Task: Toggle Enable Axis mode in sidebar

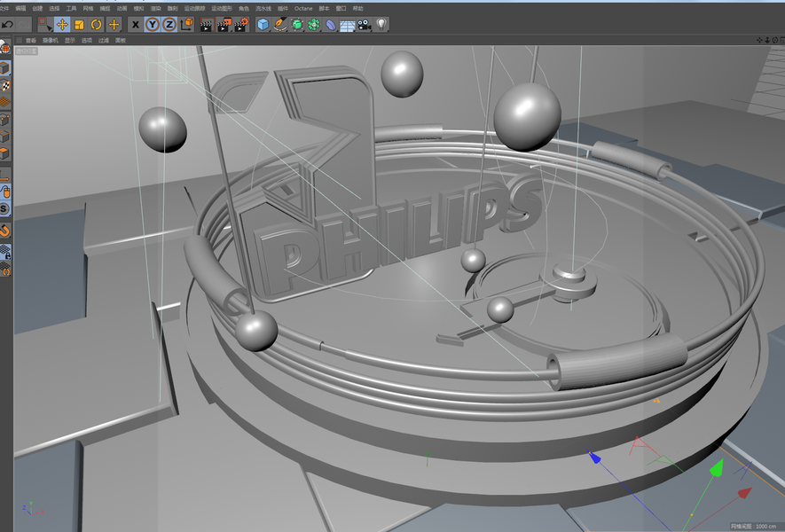Action: click(5, 176)
